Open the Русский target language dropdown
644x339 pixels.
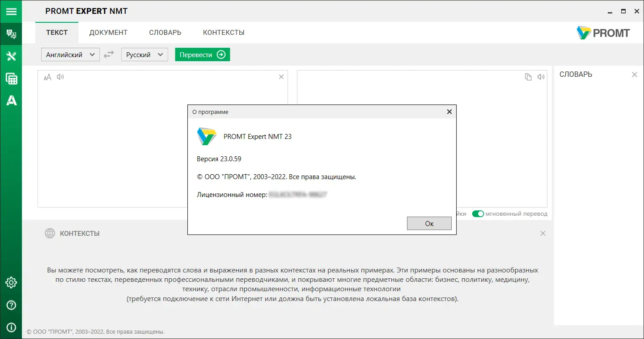tap(144, 54)
